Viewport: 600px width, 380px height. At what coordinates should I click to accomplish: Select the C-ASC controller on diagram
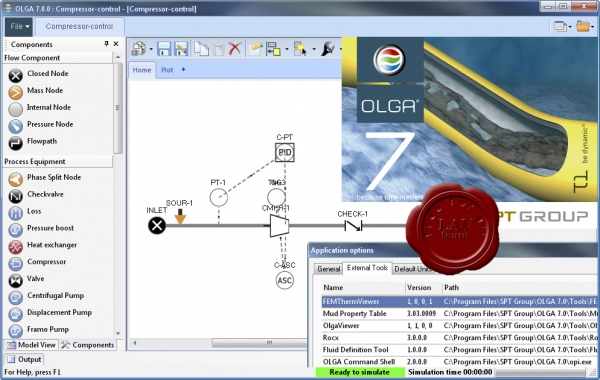click(x=284, y=281)
